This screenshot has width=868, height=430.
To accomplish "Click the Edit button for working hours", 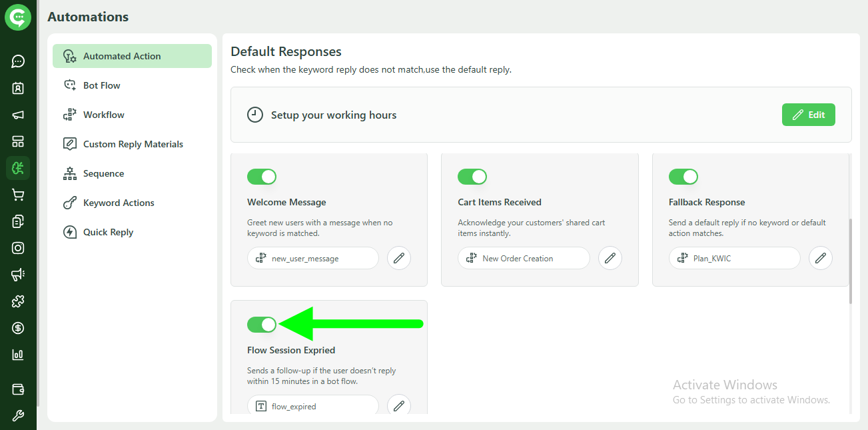I will 808,115.
